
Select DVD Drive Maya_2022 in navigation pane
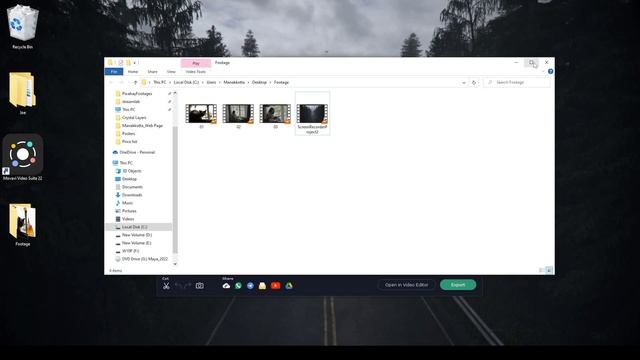click(145, 259)
